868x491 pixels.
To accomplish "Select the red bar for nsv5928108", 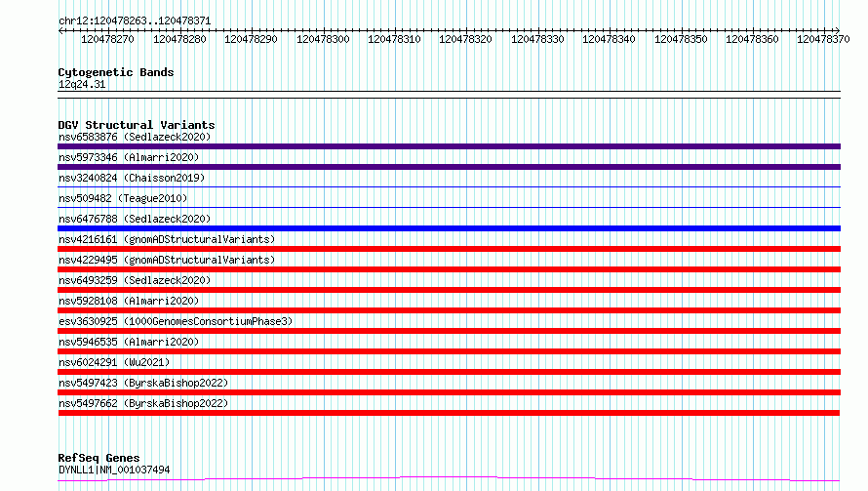I will [x=449, y=310].
